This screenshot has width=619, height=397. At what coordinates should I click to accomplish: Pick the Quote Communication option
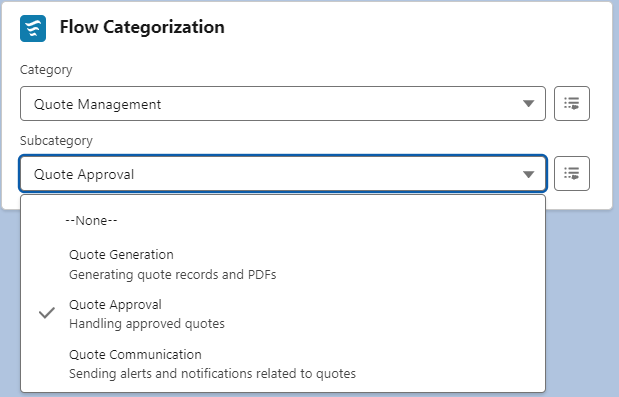click(283, 363)
